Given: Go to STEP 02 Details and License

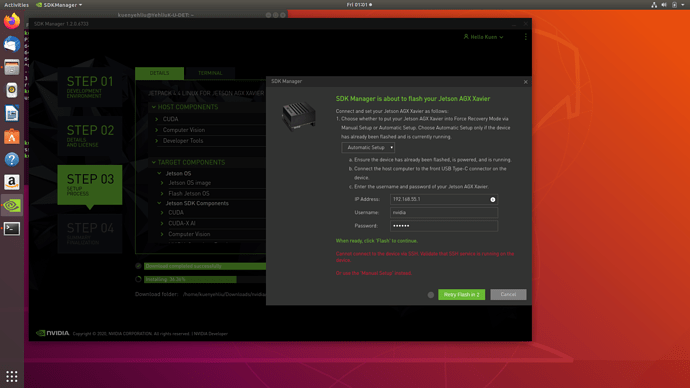Looking at the screenshot, I should point(90,136).
